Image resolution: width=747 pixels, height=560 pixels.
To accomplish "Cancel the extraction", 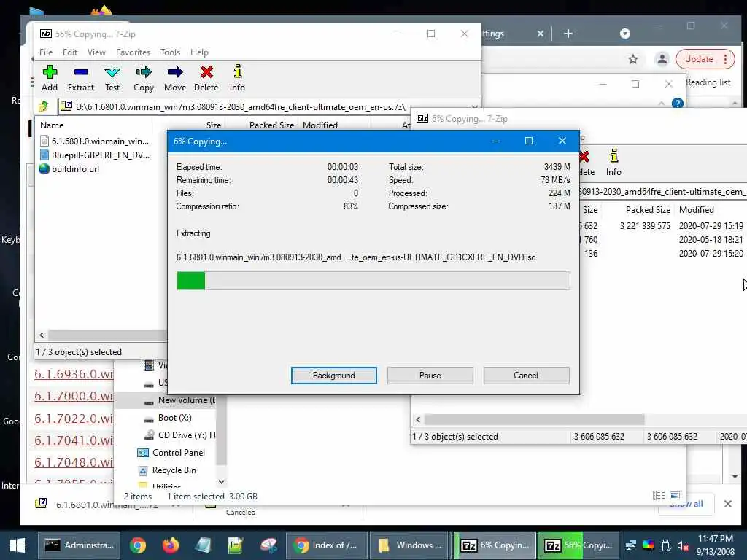I will 526,376.
